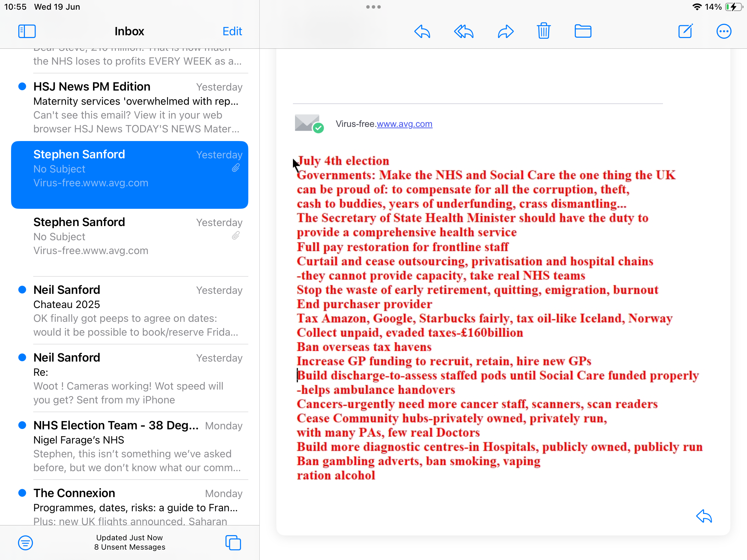Reply to the message using toolbar arrow

coord(422,31)
